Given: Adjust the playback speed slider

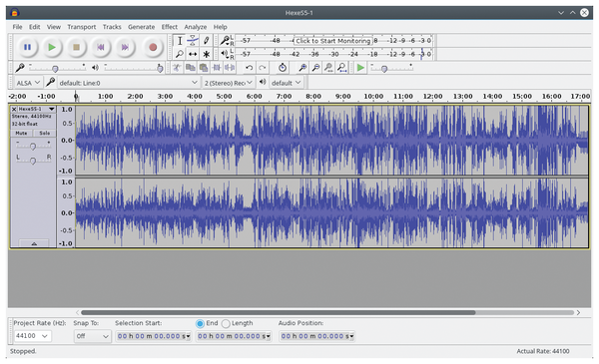Looking at the screenshot, I should [x=392, y=68].
